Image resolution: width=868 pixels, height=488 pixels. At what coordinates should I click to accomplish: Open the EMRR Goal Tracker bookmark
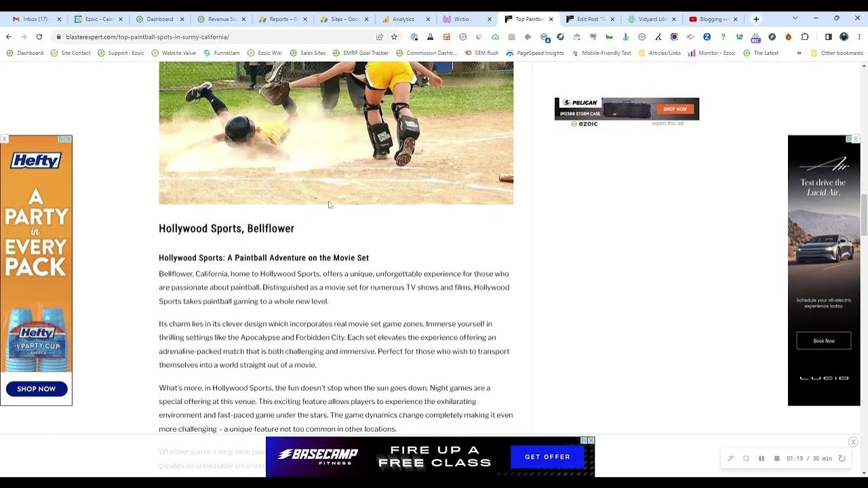[360, 53]
